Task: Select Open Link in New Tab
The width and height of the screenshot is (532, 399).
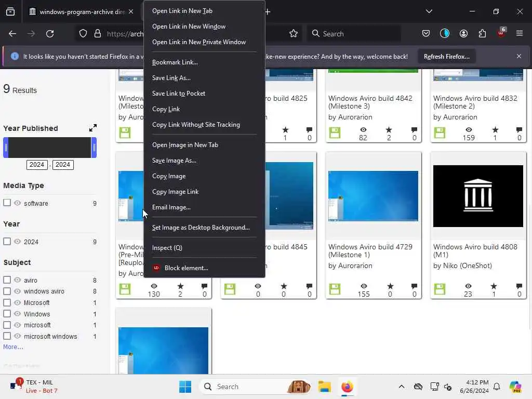Action: [204, 11]
